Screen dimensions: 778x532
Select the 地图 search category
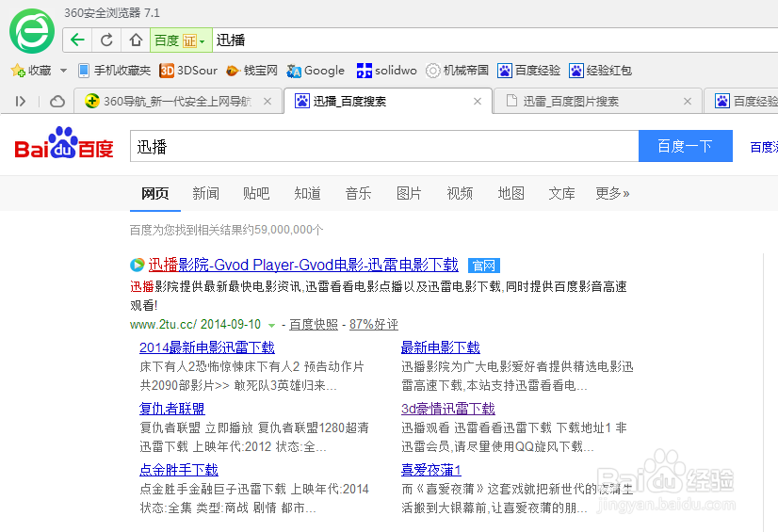(x=511, y=193)
